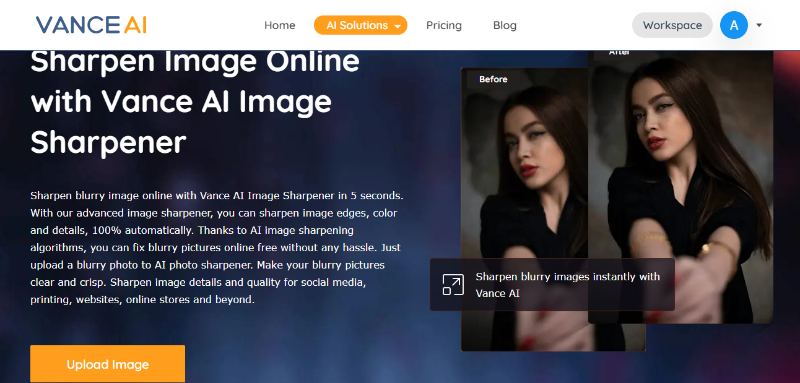Click the expand icon in the caption box
Image resolution: width=800 pixels, height=383 pixels.
click(x=453, y=285)
